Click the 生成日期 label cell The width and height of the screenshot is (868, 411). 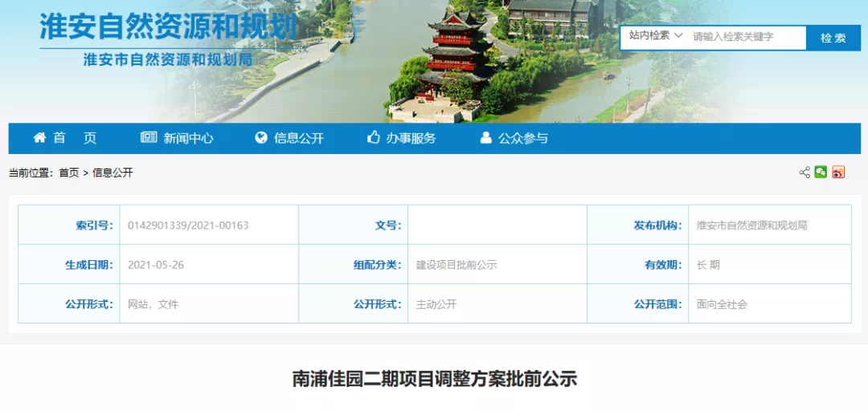[x=69, y=264]
